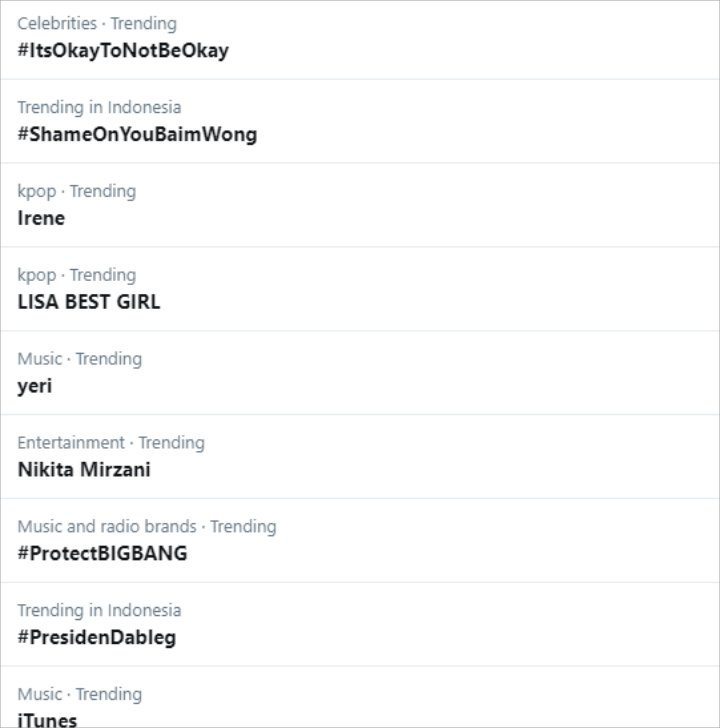Open the #ItsOkayToNotBeOkay trending hashtag
Image resolution: width=720 pixels, height=728 pixels.
pyautogui.click(x=123, y=50)
